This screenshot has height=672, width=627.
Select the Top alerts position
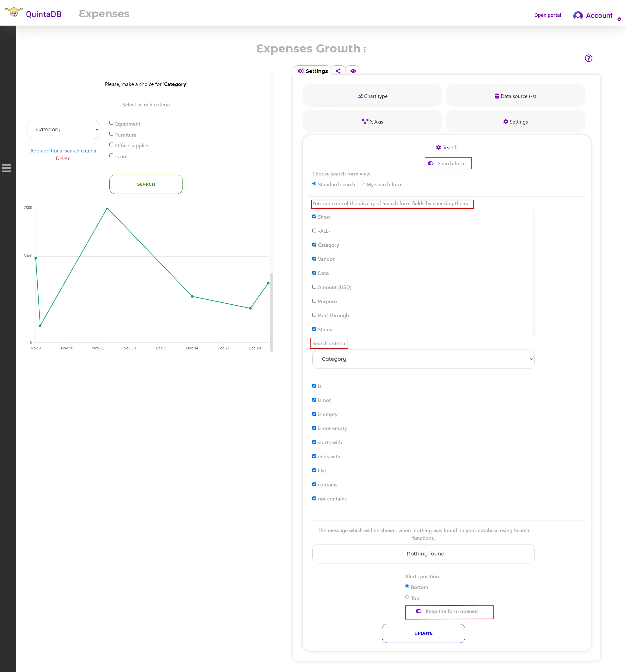tap(407, 597)
